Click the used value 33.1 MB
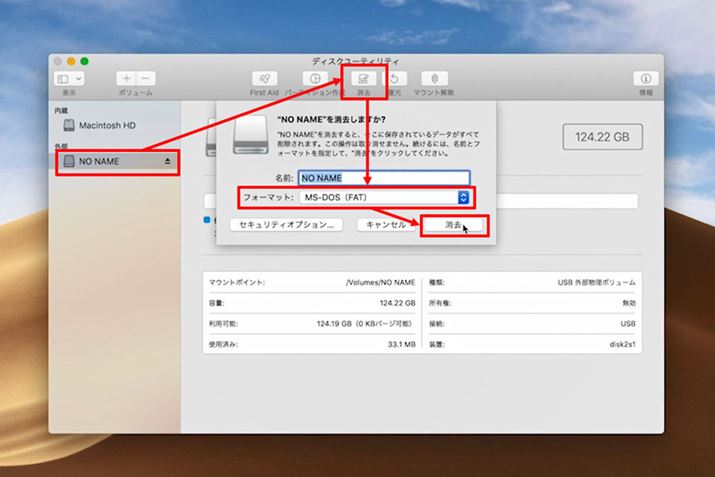 [402, 344]
